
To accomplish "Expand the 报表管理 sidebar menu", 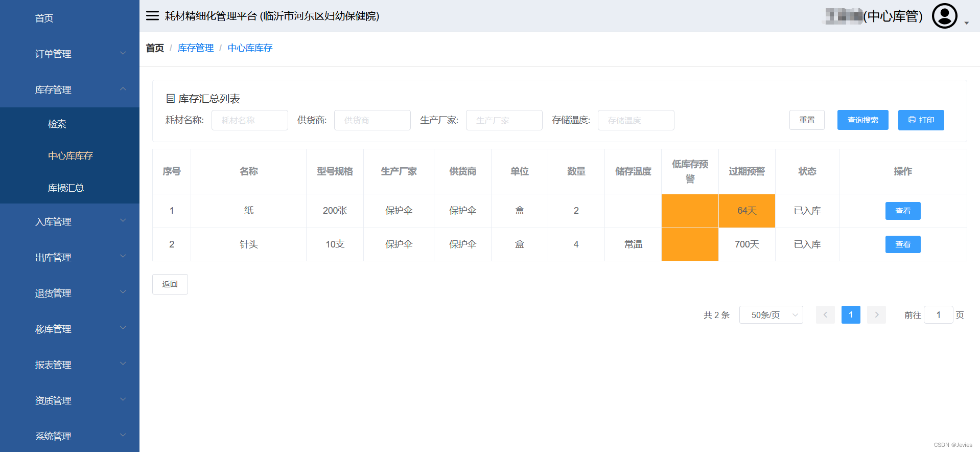I will pos(69,365).
